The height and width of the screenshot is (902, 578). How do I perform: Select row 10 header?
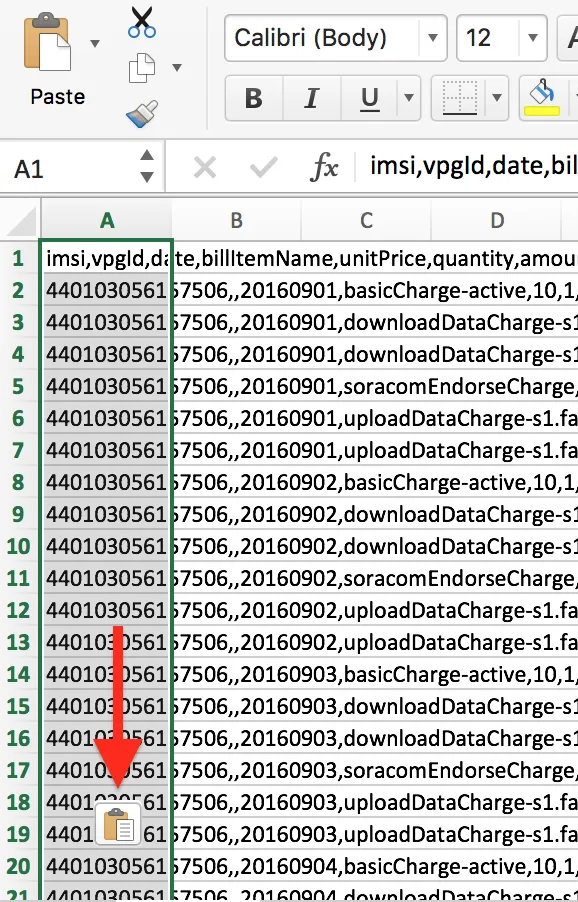[x=18, y=546]
